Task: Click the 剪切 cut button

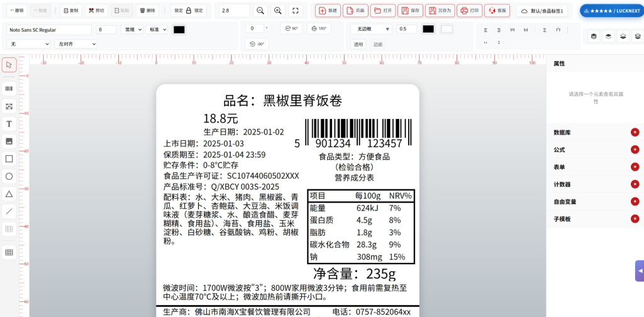Action: tap(96, 11)
